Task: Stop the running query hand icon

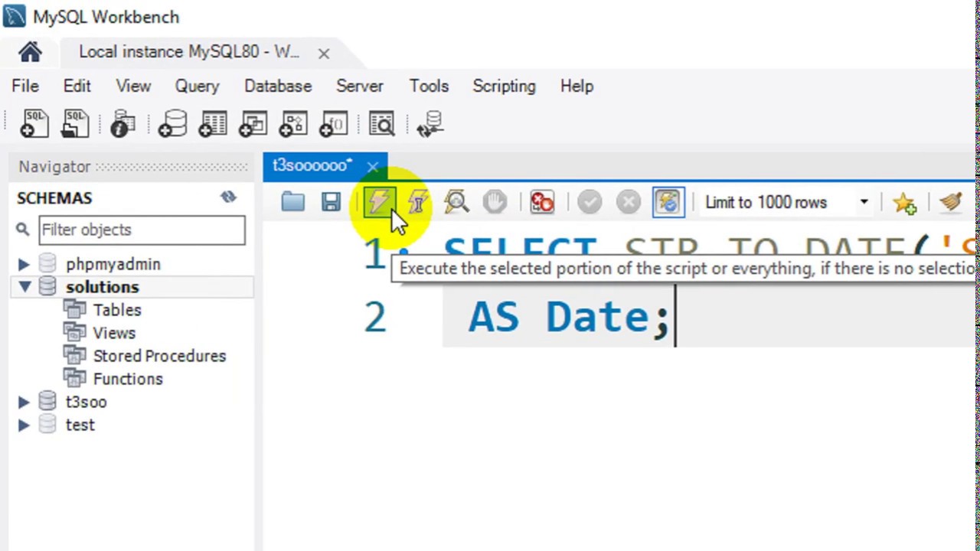Action: click(495, 202)
